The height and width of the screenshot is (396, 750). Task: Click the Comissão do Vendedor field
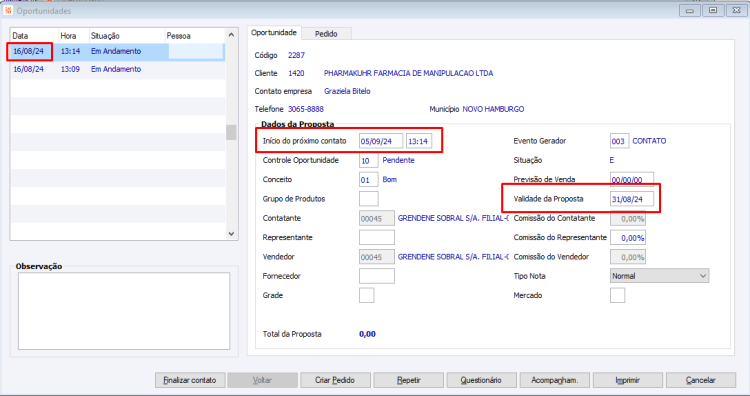tap(628, 257)
